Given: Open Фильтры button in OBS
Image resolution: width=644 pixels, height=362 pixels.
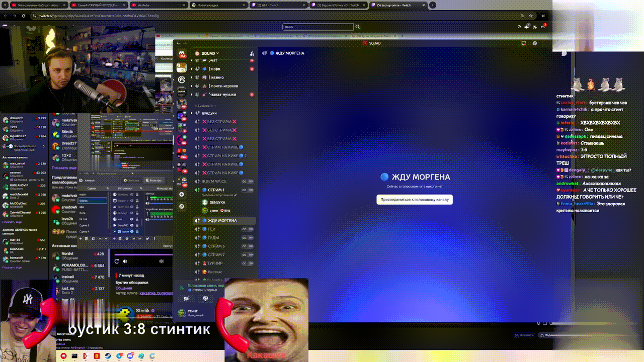Looking at the screenshot, I should click(154, 180).
